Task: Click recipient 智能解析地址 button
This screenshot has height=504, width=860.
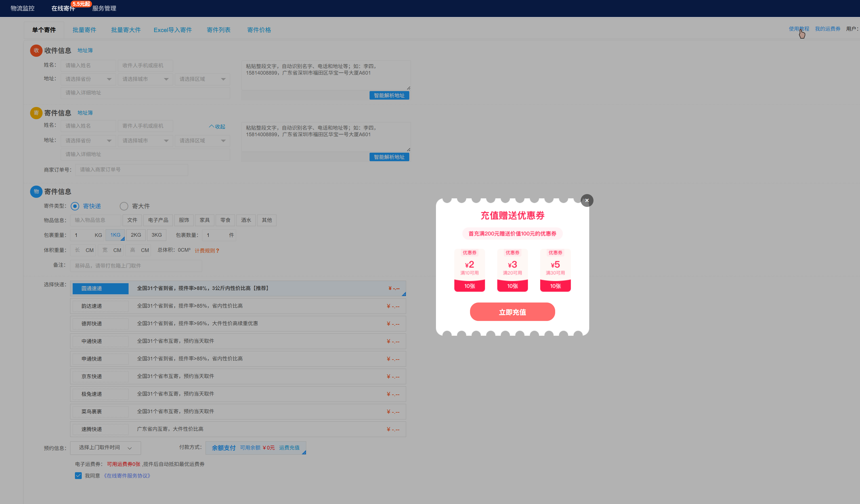Action: pyautogui.click(x=389, y=96)
